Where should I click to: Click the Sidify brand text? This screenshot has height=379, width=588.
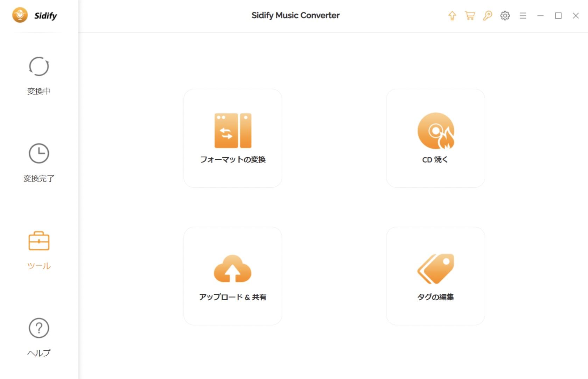[45, 16]
